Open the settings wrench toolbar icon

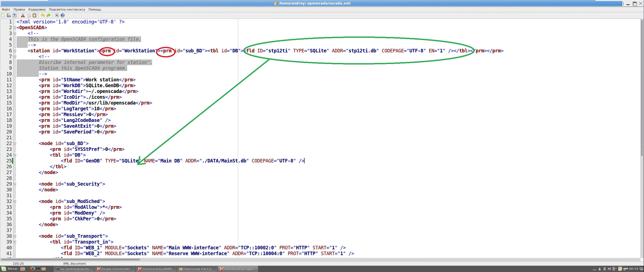coord(57,15)
